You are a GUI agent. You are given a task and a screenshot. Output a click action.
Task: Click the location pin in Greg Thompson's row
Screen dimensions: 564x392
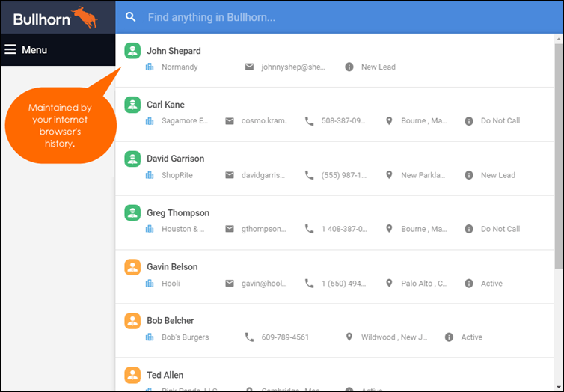(x=389, y=229)
